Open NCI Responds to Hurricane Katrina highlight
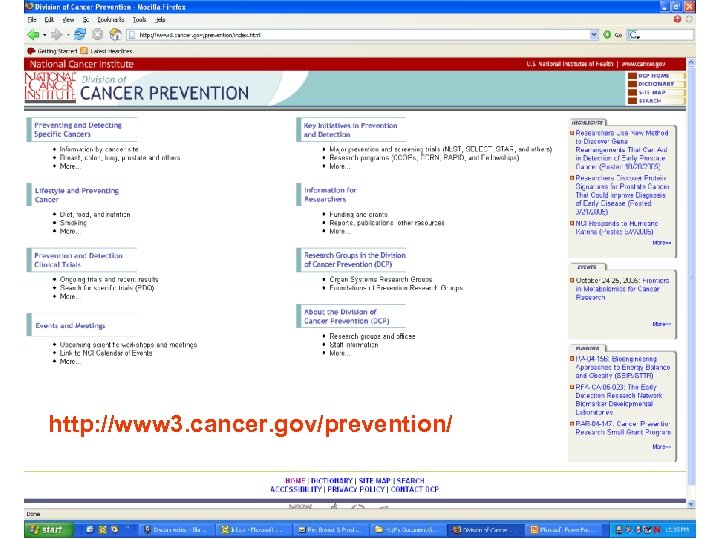The height and width of the screenshot is (540, 720). coord(617,228)
